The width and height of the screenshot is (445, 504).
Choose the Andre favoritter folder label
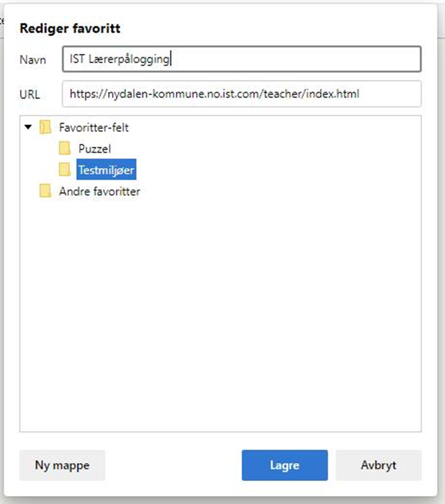pyautogui.click(x=99, y=191)
